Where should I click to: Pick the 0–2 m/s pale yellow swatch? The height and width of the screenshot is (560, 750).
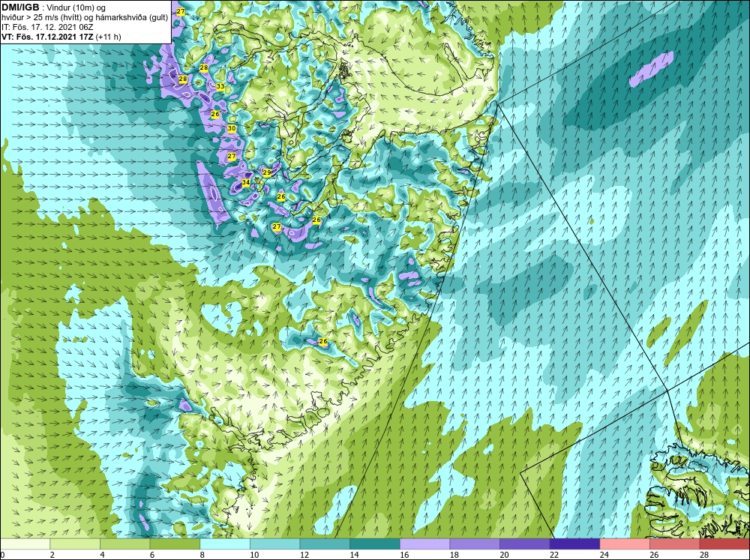[25, 544]
